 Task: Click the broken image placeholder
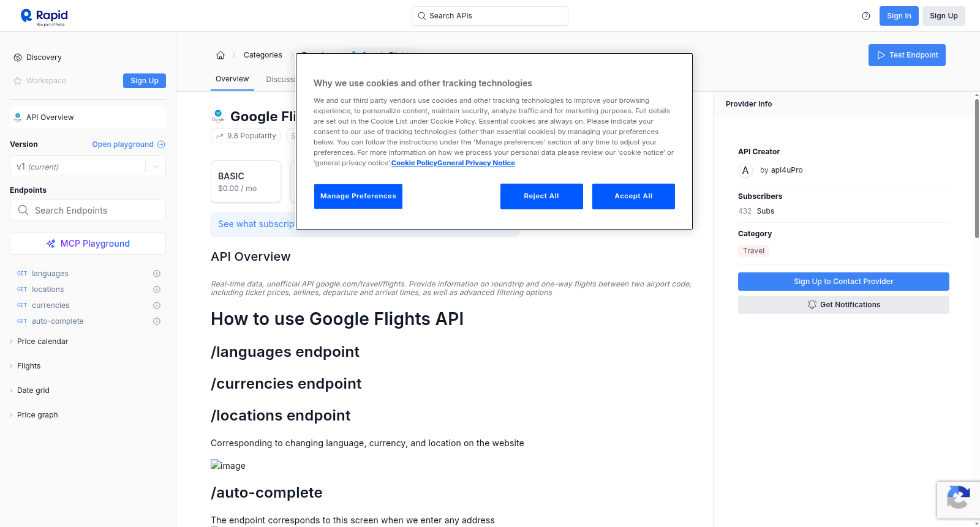pyautogui.click(x=228, y=466)
